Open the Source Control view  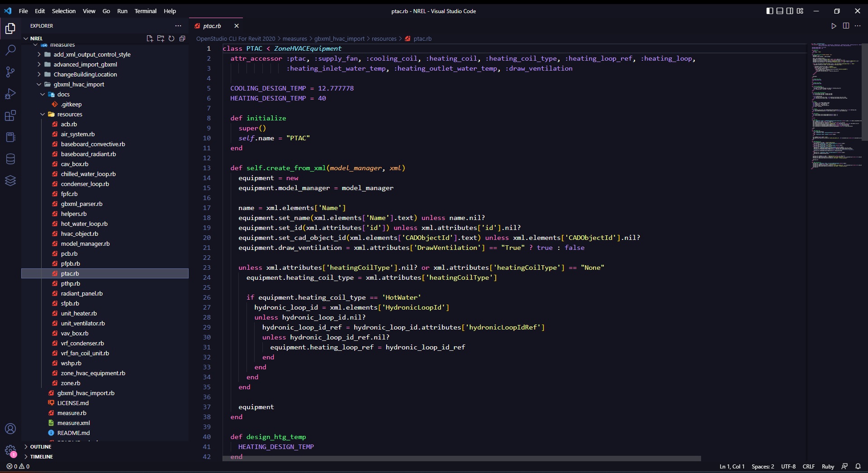10,72
